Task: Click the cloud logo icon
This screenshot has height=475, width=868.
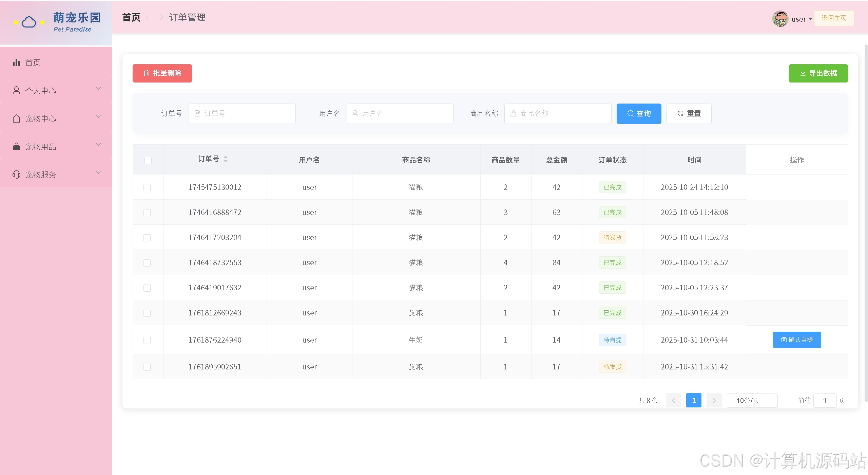Action: tap(29, 22)
